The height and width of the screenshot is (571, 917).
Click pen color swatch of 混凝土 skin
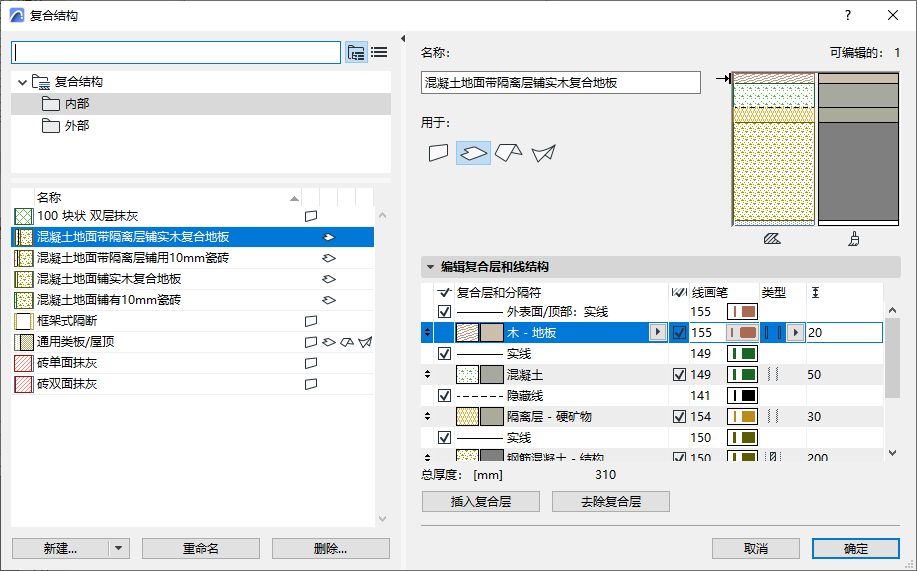(742, 374)
